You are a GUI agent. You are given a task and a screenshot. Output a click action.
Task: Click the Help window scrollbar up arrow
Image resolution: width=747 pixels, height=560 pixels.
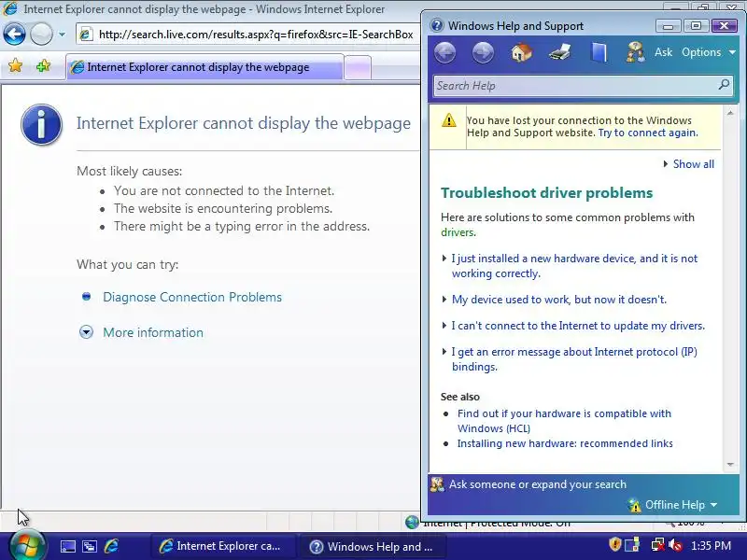730,113
